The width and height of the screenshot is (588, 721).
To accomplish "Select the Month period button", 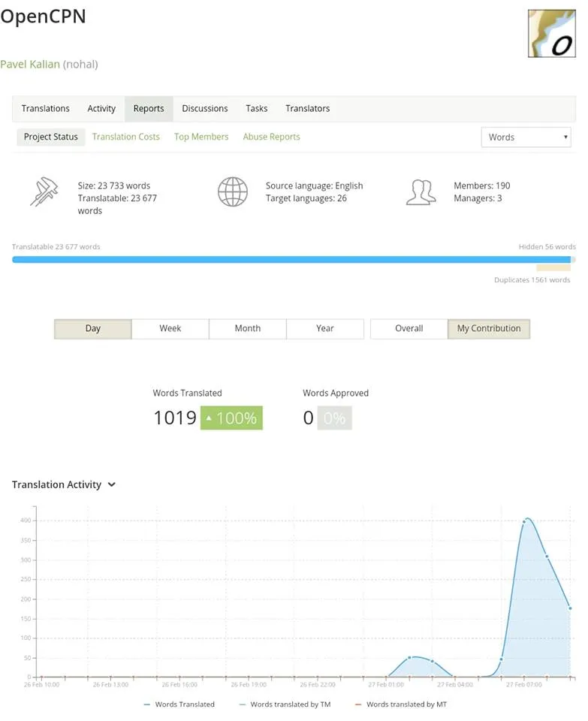I will tap(247, 329).
